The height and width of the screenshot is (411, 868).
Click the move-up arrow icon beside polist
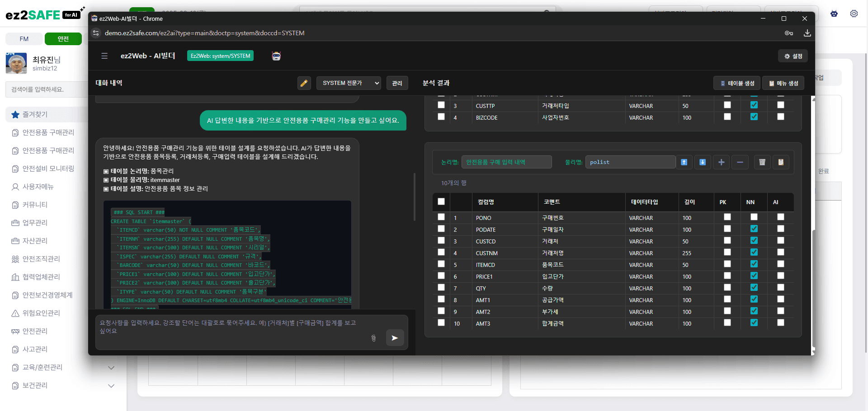(x=684, y=162)
